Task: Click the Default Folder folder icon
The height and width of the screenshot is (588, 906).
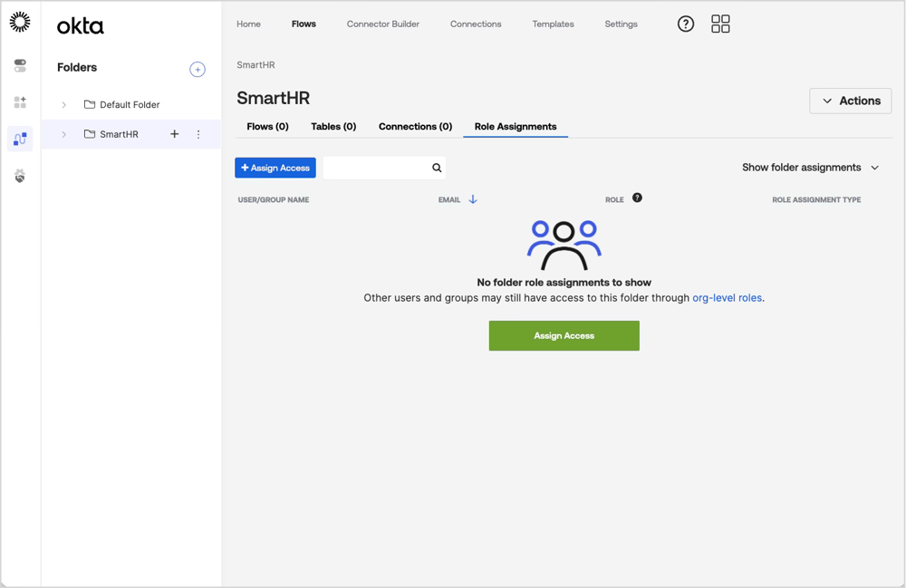Action: [x=90, y=104]
